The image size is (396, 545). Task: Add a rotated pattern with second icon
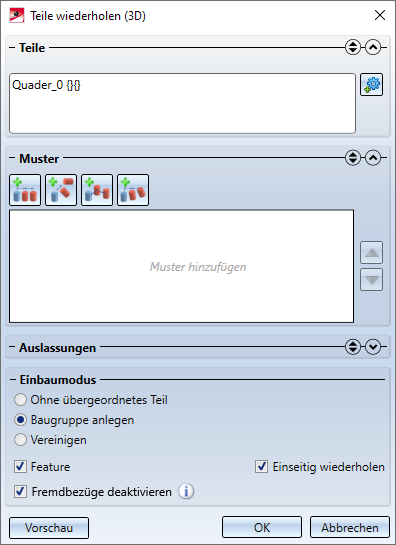coord(61,190)
